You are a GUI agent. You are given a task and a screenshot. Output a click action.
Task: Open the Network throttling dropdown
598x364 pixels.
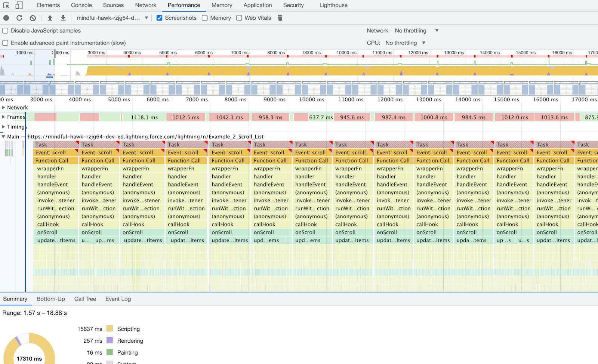pos(417,31)
